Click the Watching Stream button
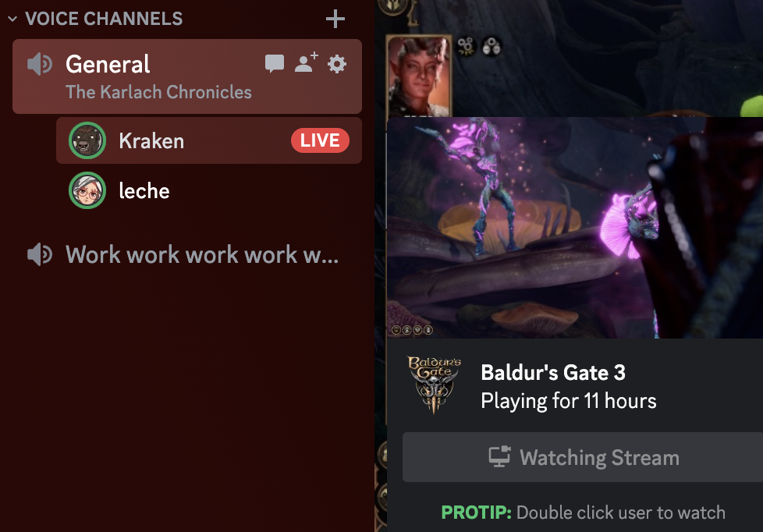Screen dimensions: 763x532 pos(583,457)
